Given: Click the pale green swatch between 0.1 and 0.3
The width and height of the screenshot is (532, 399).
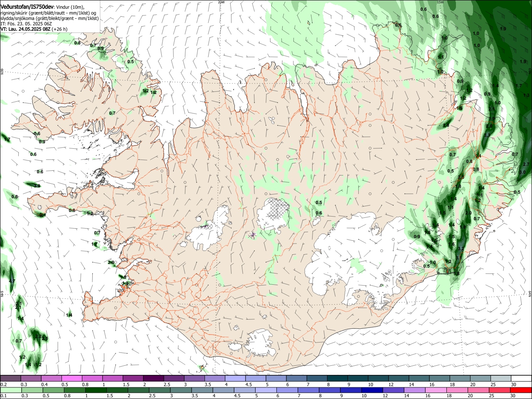Looking at the screenshot, I should coord(10,390).
